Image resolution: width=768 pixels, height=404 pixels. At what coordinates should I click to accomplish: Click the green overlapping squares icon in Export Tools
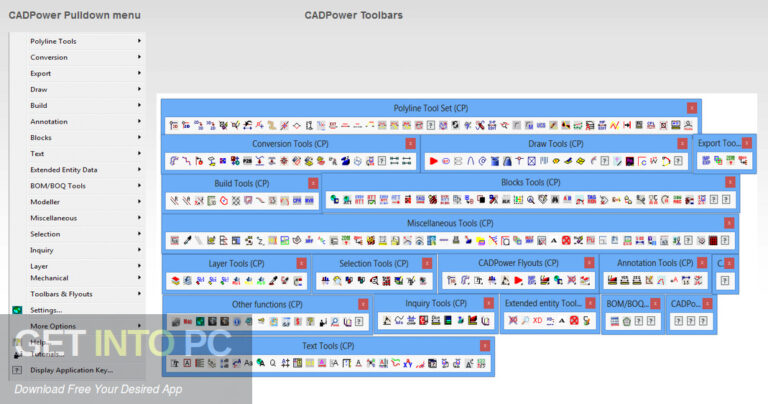[x=718, y=161]
